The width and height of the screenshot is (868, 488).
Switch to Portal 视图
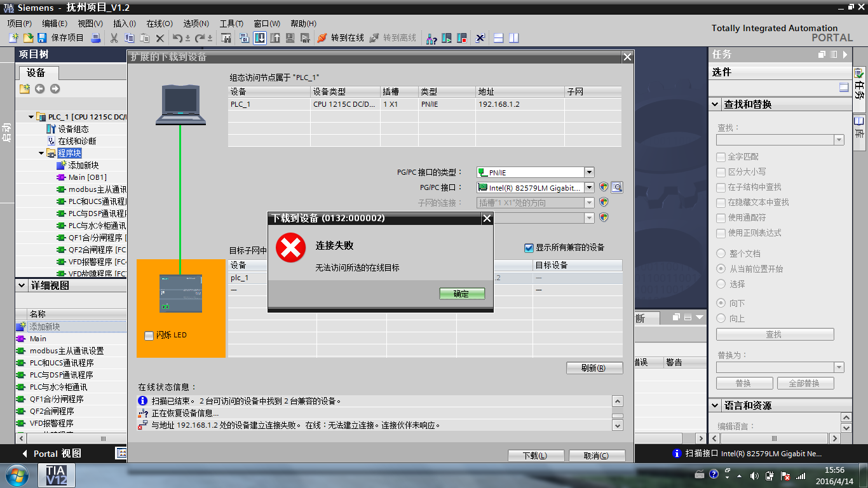[x=52, y=454]
